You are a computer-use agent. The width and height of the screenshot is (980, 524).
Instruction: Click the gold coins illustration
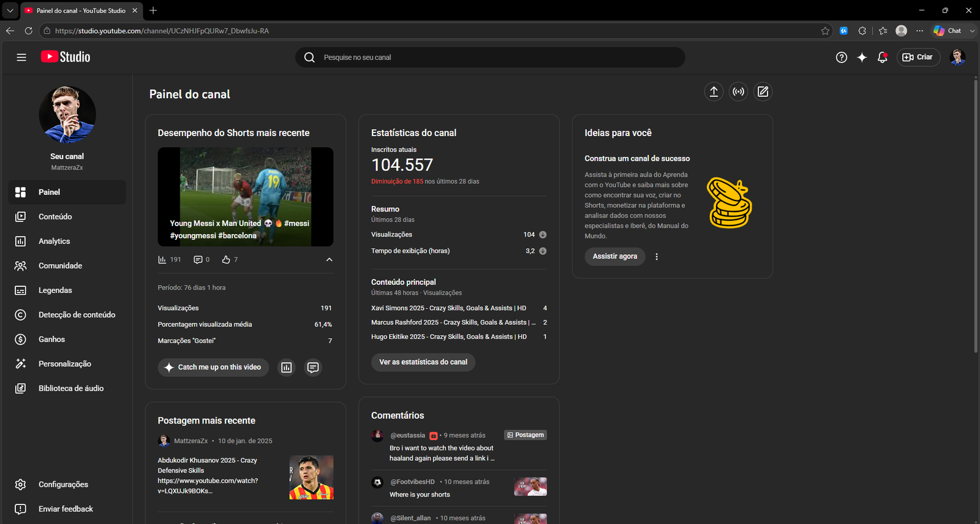[729, 203]
